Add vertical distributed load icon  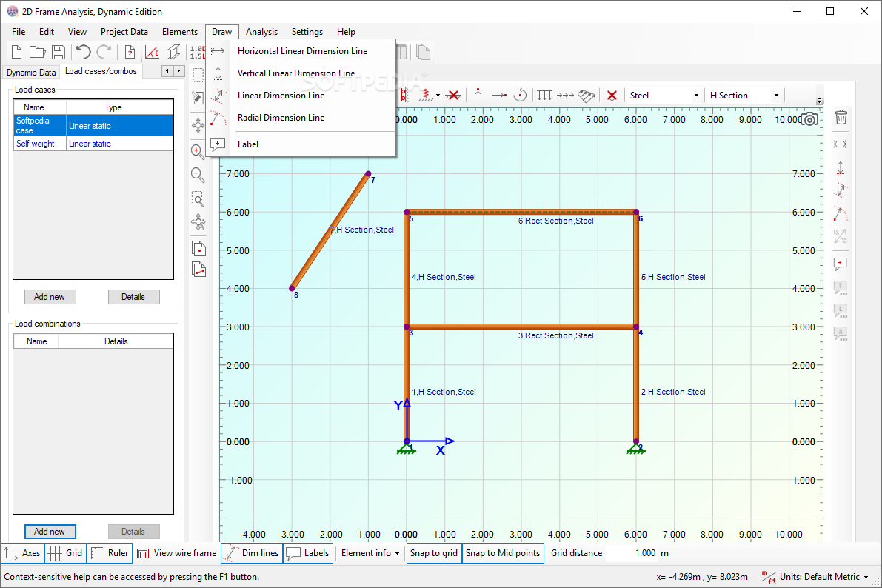(x=544, y=95)
